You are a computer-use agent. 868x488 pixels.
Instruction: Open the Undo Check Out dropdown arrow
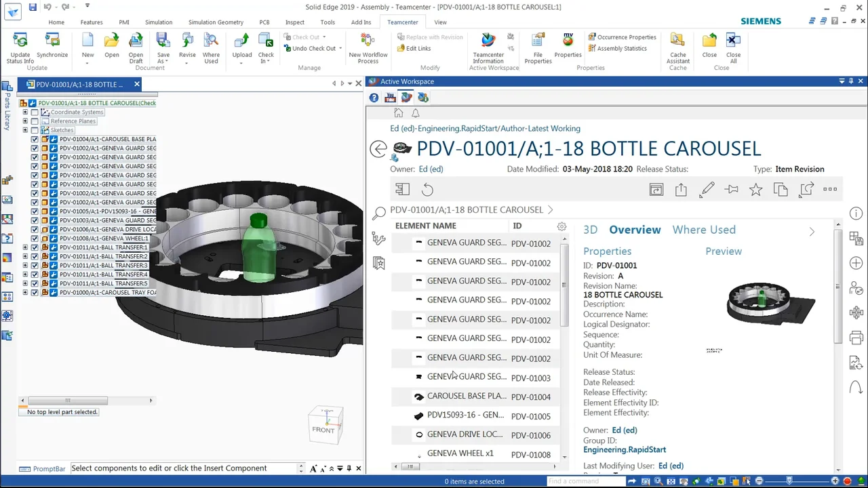(x=340, y=49)
